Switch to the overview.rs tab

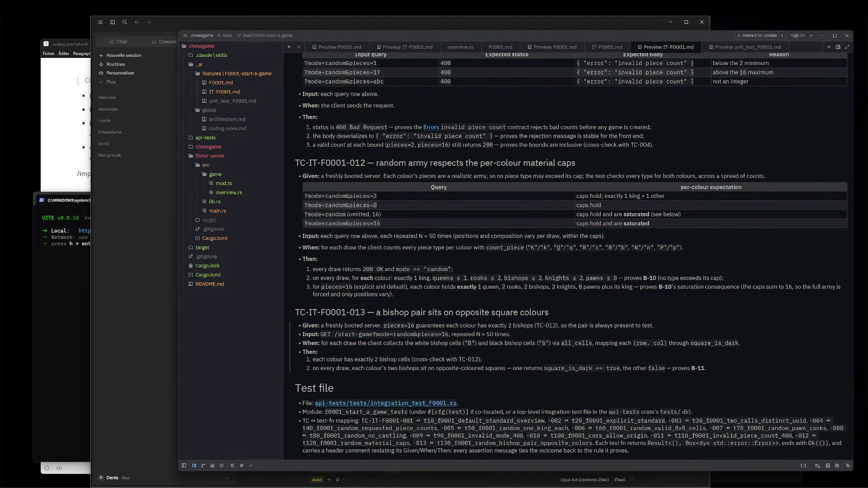tap(460, 47)
